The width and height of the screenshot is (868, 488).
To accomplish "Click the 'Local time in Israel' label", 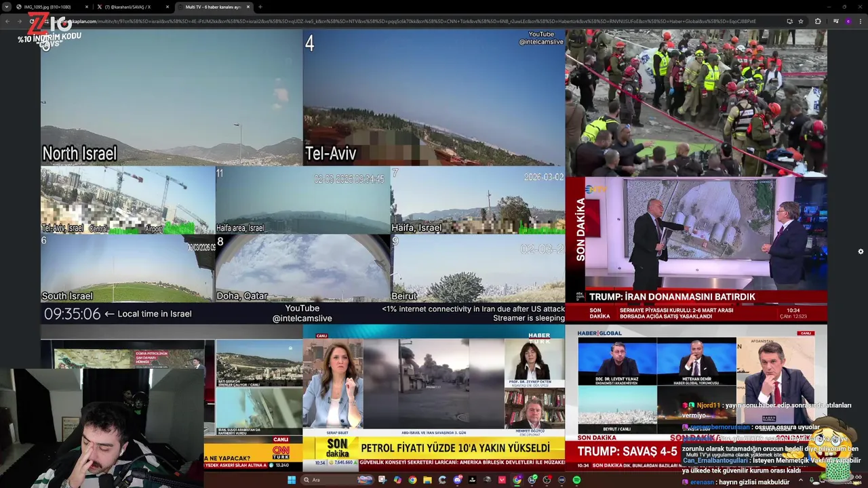I will coord(155,314).
